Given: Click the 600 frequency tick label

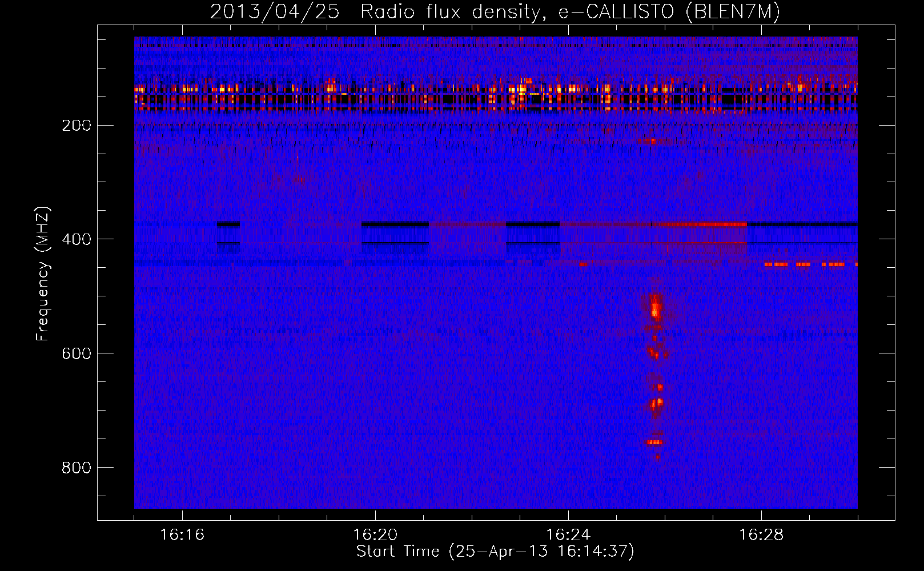Looking at the screenshot, I should click(76, 353).
